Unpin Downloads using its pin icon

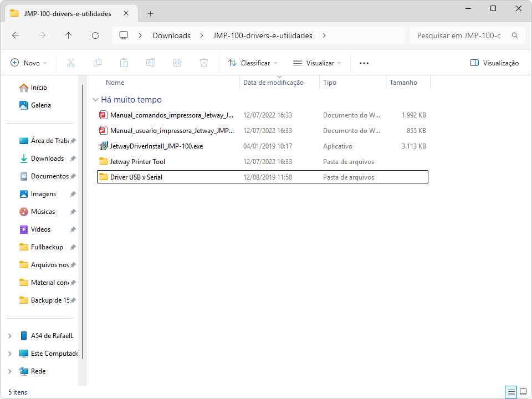pyautogui.click(x=73, y=158)
